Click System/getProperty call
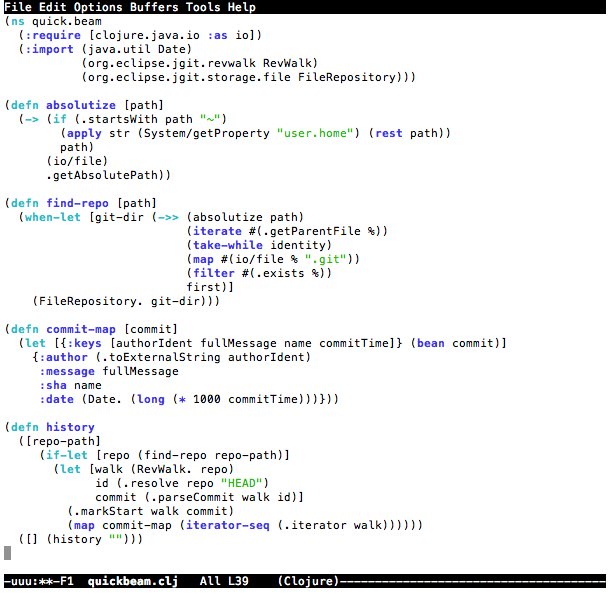The image size is (609, 603). 206,133
